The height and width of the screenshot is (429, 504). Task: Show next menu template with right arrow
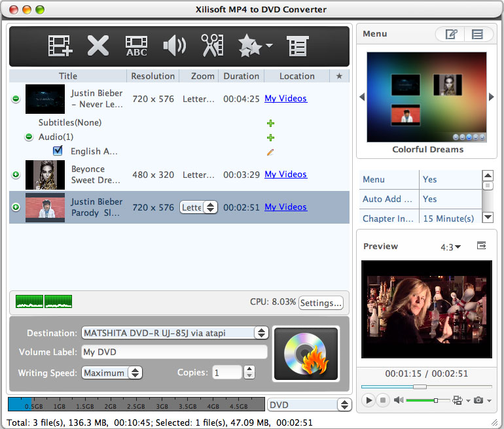coord(491,97)
